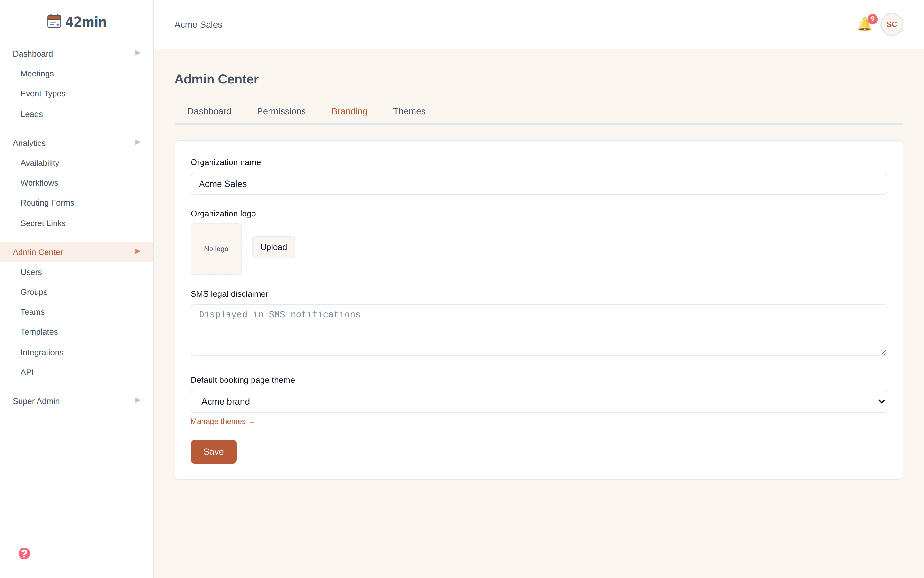Switch to the Themes tab
This screenshot has width=924, height=578.
[409, 111]
